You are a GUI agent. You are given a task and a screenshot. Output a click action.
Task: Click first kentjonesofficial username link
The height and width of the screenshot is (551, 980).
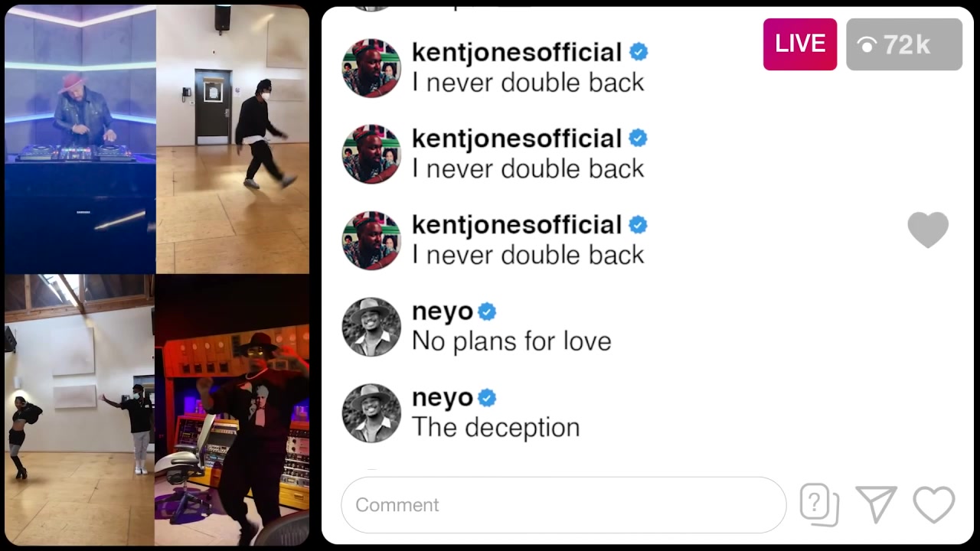[x=517, y=52]
